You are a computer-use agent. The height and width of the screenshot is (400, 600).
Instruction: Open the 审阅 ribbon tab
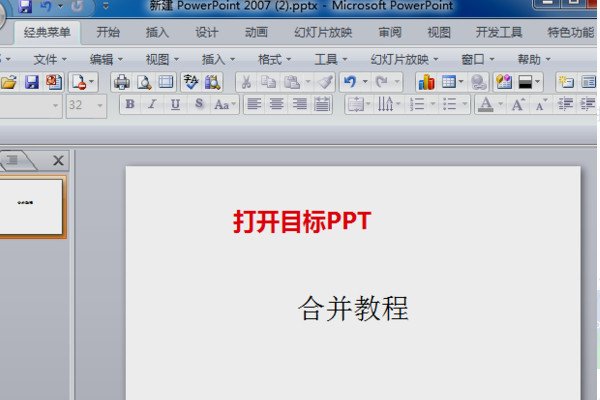[x=390, y=33]
